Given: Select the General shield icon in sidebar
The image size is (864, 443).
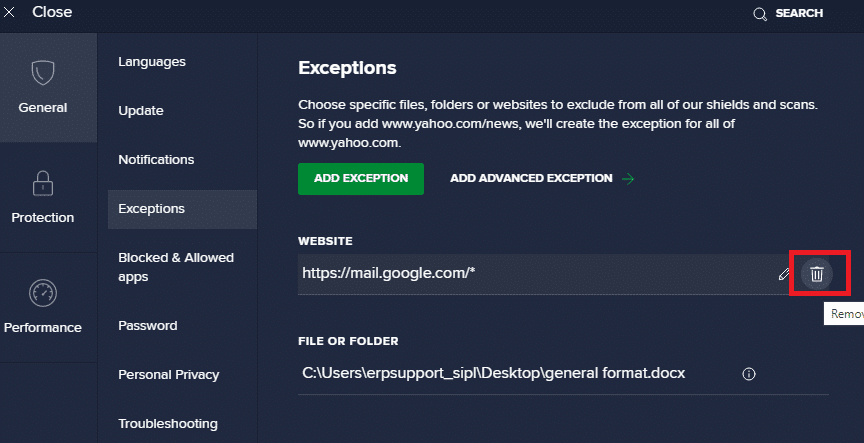Looking at the screenshot, I should 43,74.
